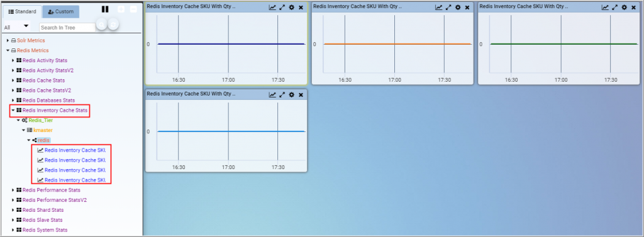Open settings gear on the orange-line graph
The height and width of the screenshot is (237, 644).
pyautogui.click(x=458, y=8)
